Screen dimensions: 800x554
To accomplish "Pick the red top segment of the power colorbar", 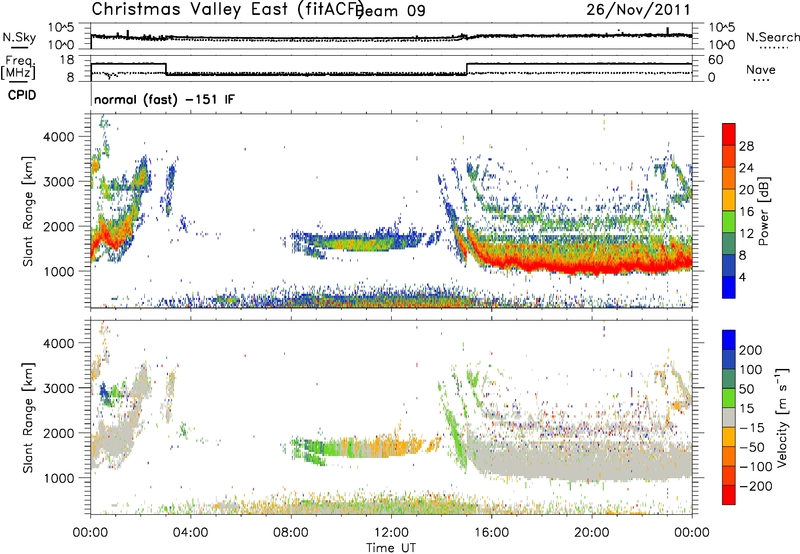I will tap(729, 134).
